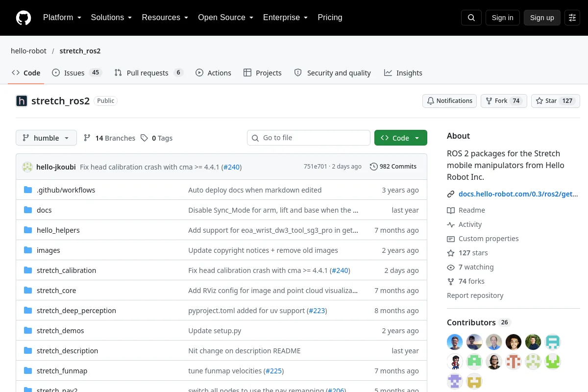Switch to the Issues tab
The image size is (588, 392).
(77, 73)
